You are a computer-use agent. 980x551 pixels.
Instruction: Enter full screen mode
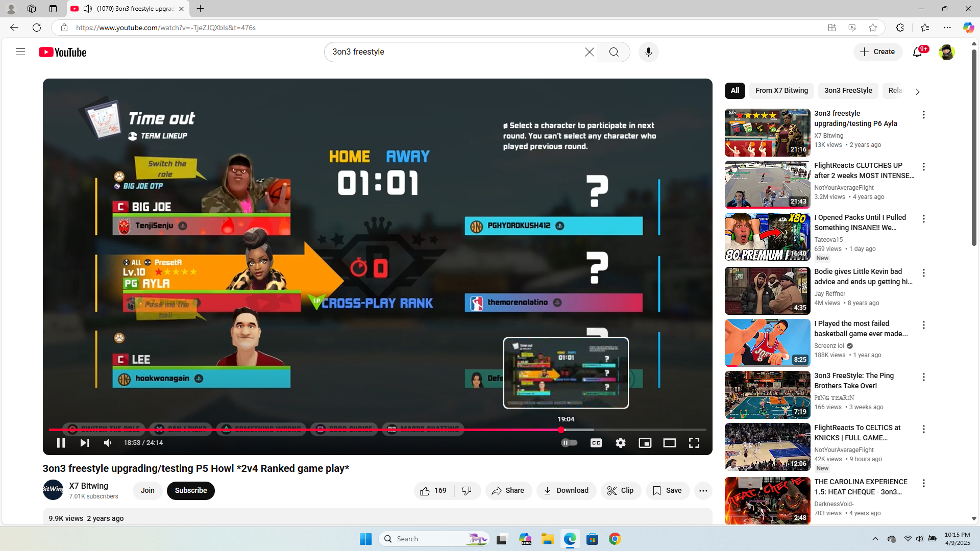(694, 443)
